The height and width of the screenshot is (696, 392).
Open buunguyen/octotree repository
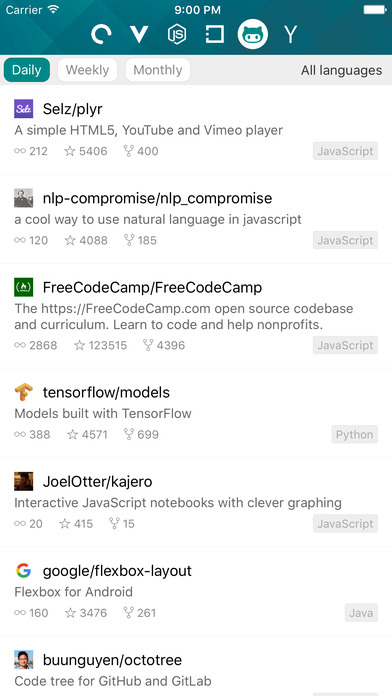[x=196, y=666]
